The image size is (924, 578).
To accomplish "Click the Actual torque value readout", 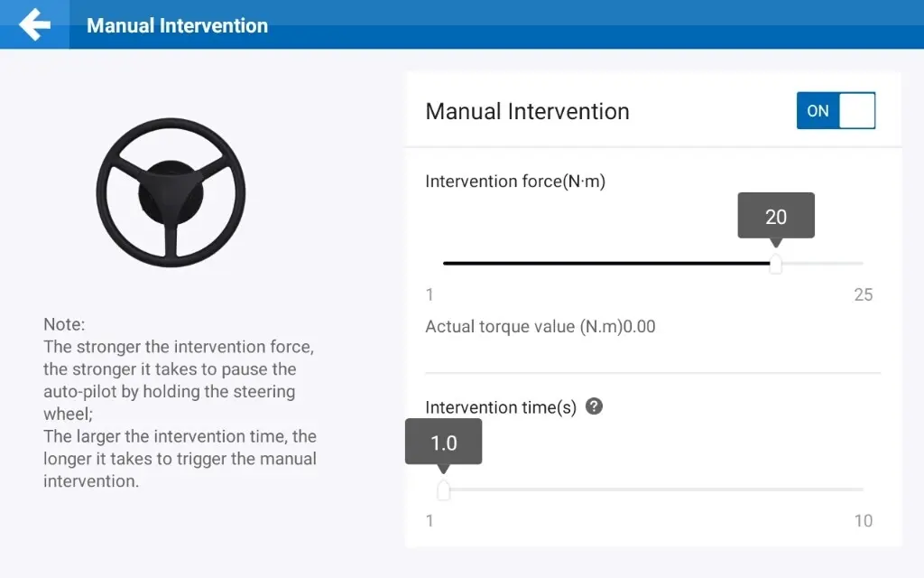I will [540, 327].
